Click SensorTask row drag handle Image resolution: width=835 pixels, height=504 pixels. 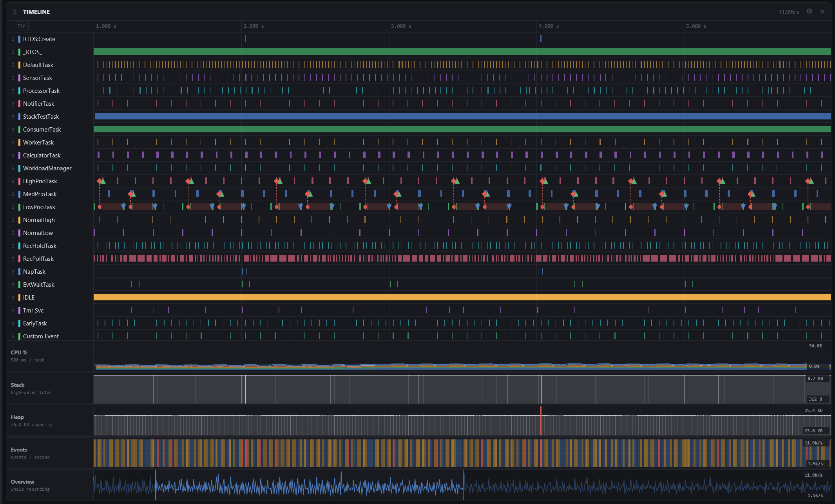tap(13, 78)
